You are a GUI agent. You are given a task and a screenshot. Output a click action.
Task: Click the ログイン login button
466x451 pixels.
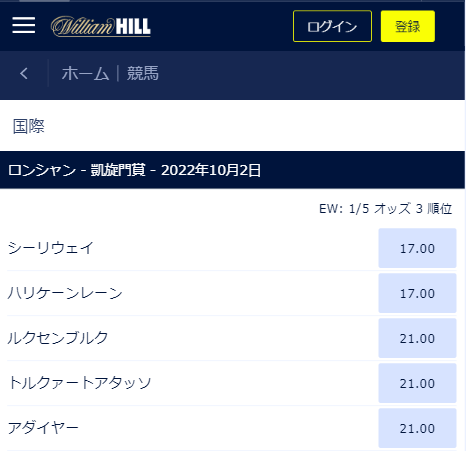332,26
